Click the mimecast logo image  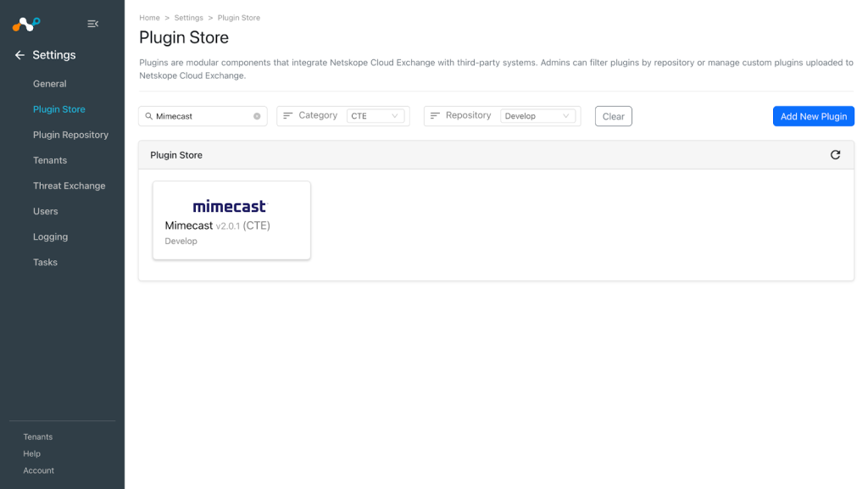pyautogui.click(x=231, y=206)
